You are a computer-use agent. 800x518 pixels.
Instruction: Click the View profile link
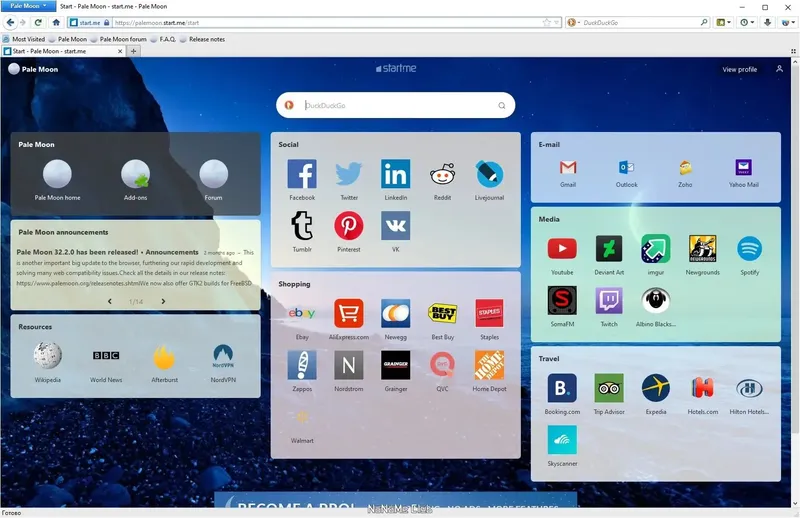click(739, 69)
